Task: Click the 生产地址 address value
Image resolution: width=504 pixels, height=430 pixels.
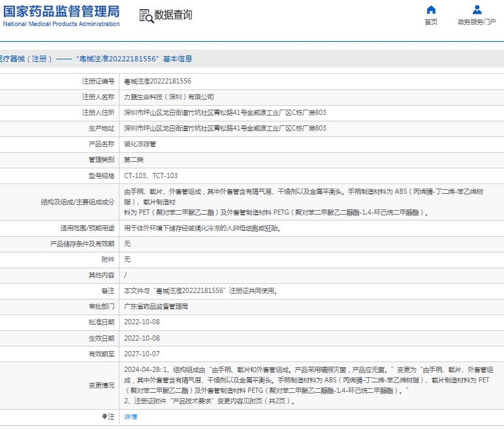Action: pyautogui.click(x=225, y=129)
